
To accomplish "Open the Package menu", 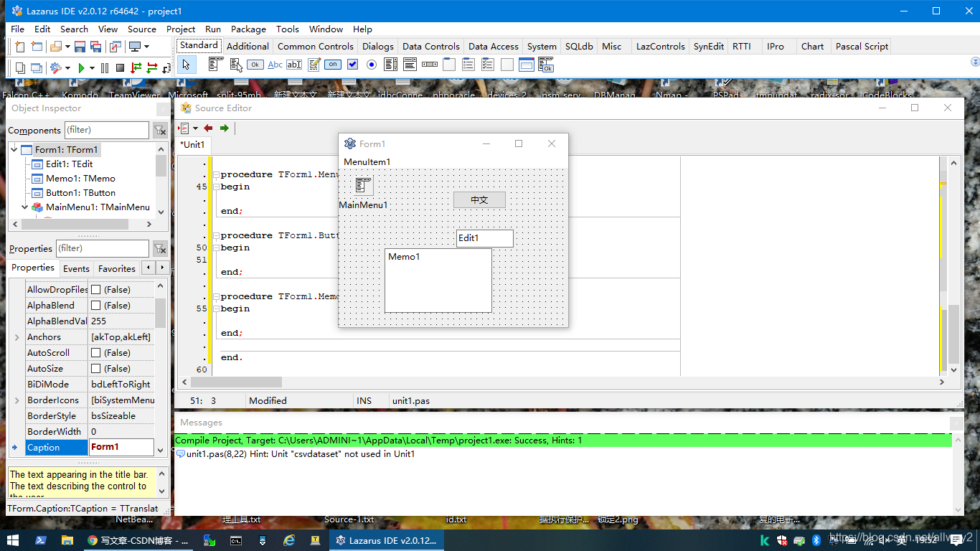I will 248,29.
